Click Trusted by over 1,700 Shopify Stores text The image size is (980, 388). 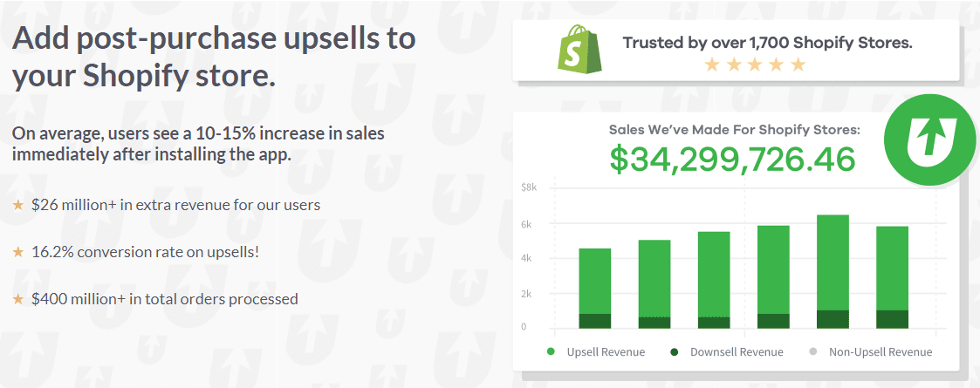pyautogui.click(x=767, y=43)
